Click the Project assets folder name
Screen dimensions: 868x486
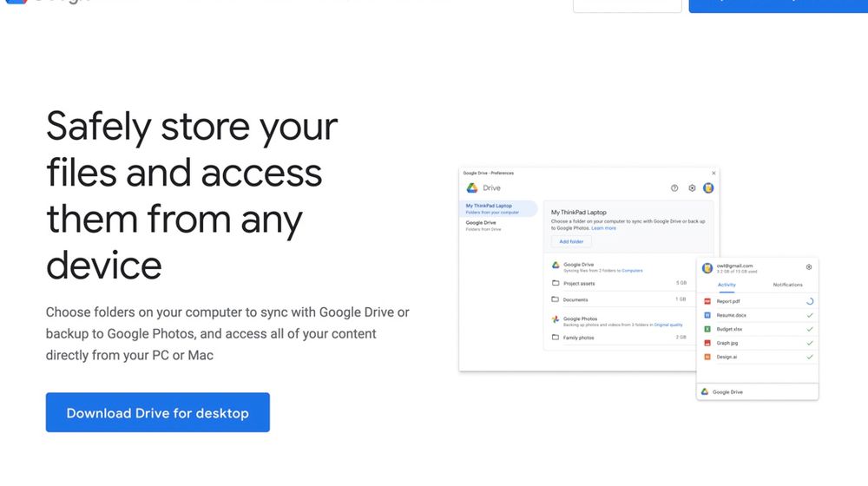[x=579, y=284]
